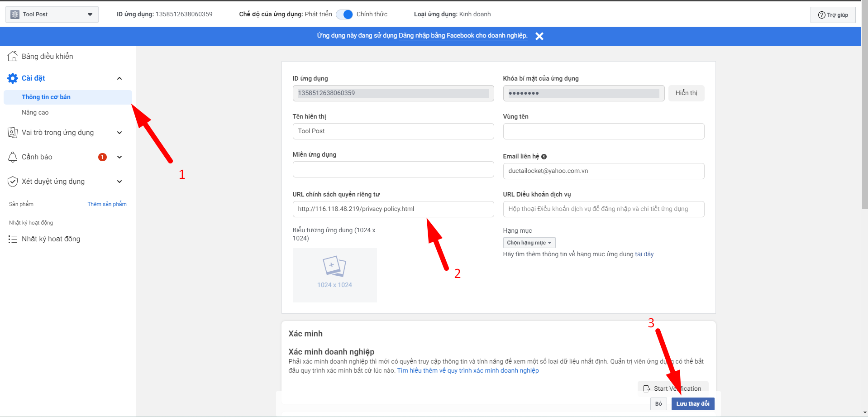Toggle app mode between Phát triển and Chính thức
The width and height of the screenshot is (868, 417).
tap(344, 14)
